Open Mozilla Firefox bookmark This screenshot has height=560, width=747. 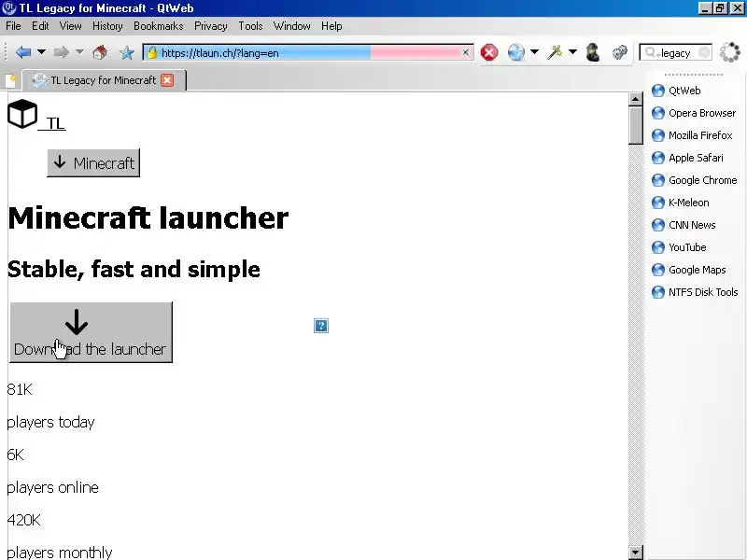(692, 135)
